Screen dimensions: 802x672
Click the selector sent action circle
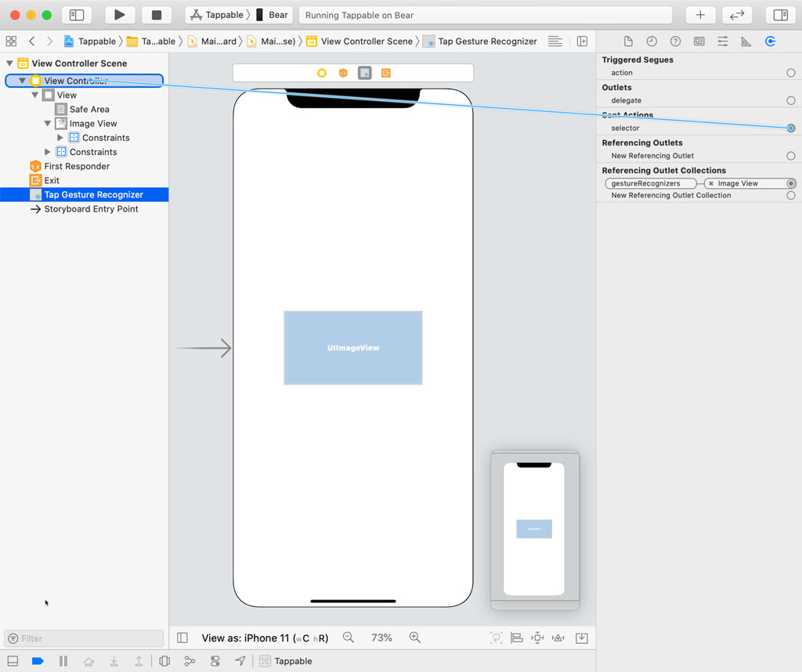click(791, 128)
